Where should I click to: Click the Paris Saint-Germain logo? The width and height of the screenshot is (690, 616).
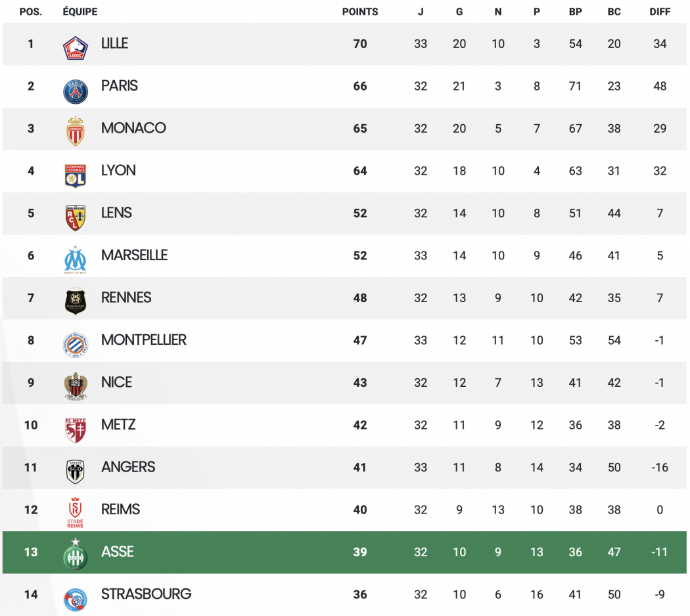[x=76, y=91]
